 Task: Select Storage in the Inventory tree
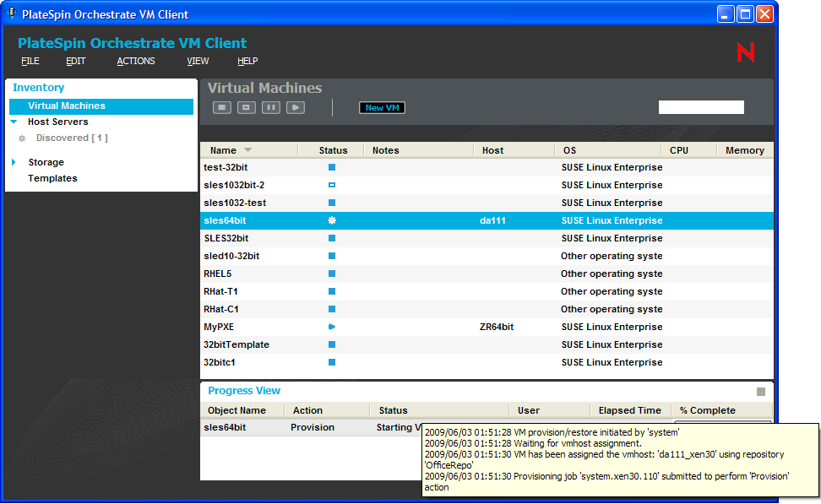(46, 162)
